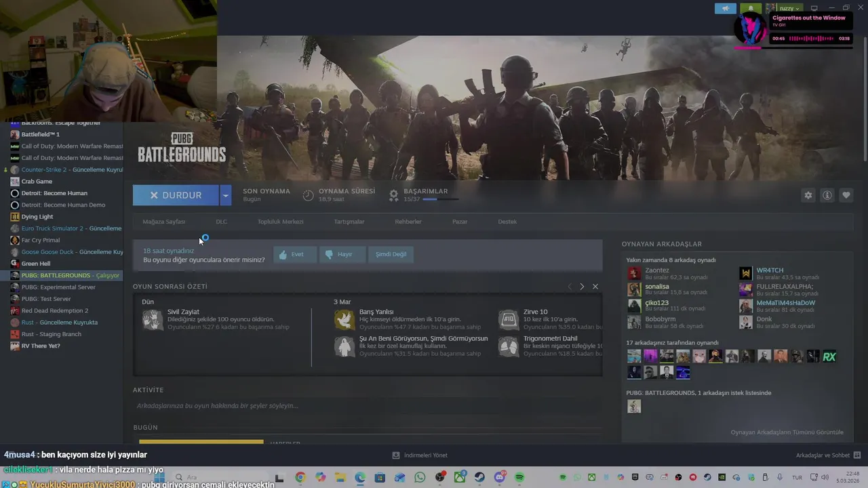Open friend Zaontez's avatar

coord(634,273)
